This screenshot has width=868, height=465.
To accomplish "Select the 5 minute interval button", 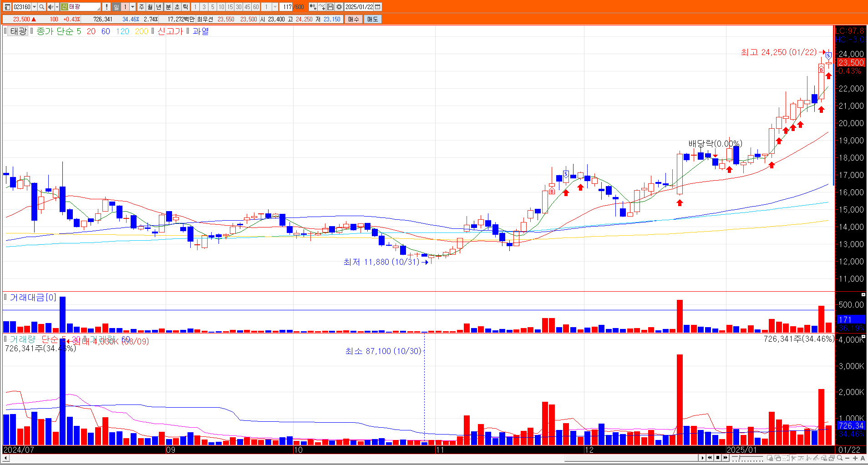I will [x=213, y=7].
